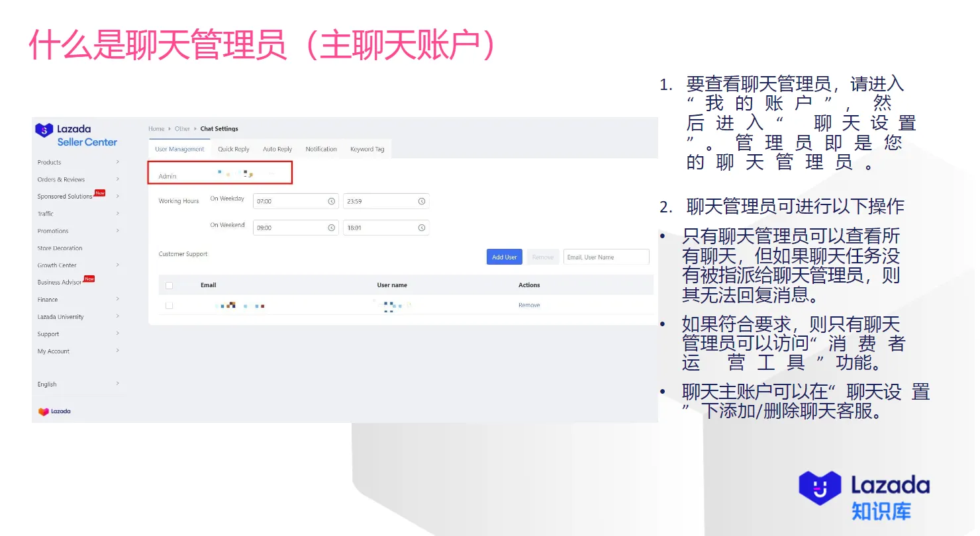Viewport: 980px width, 536px height.
Task: Open the Products section in the sidebar
Action: (49, 161)
